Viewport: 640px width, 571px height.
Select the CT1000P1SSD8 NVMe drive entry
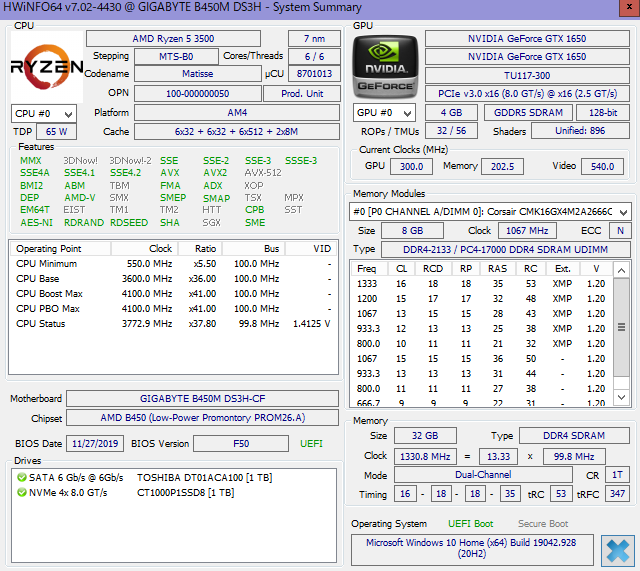coord(186,493)
